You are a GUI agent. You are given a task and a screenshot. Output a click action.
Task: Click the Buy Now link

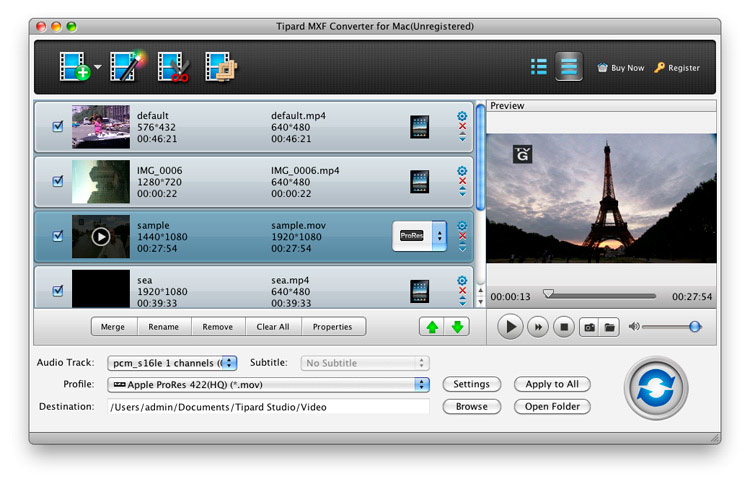click(x=621, y=68)
